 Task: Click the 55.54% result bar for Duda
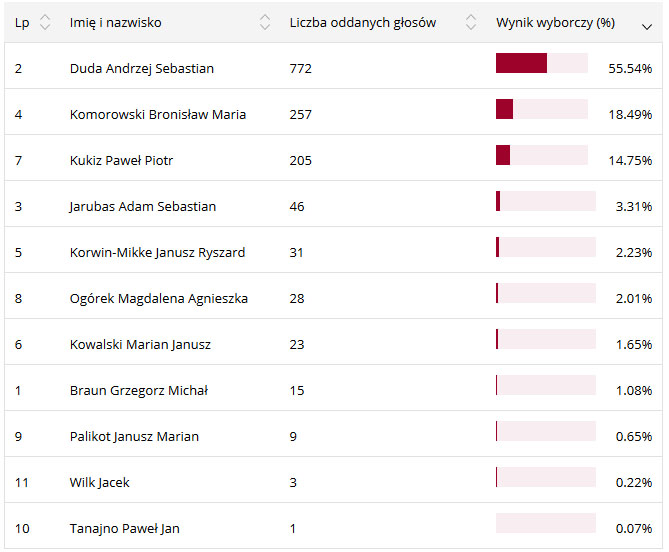[x=541, y=64]
